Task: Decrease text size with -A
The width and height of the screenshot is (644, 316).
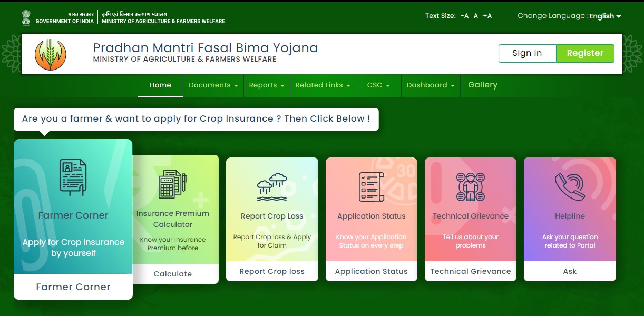Action: click(464, 16)
